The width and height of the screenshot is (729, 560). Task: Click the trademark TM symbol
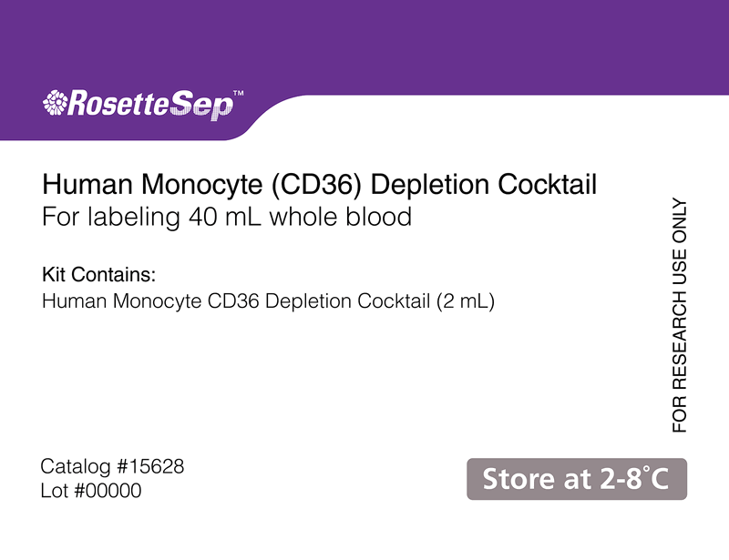coord(238,93)
